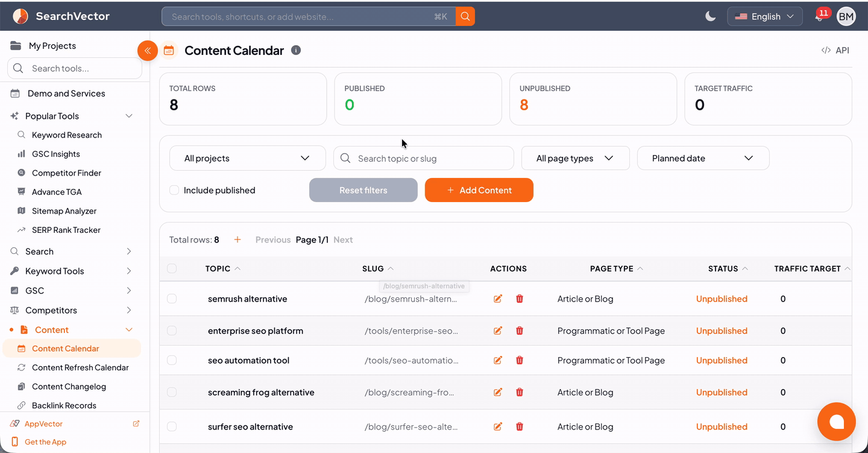Screen dimensions: 868x453
Task: Click the Reset filters button
Action: point(363,190)
